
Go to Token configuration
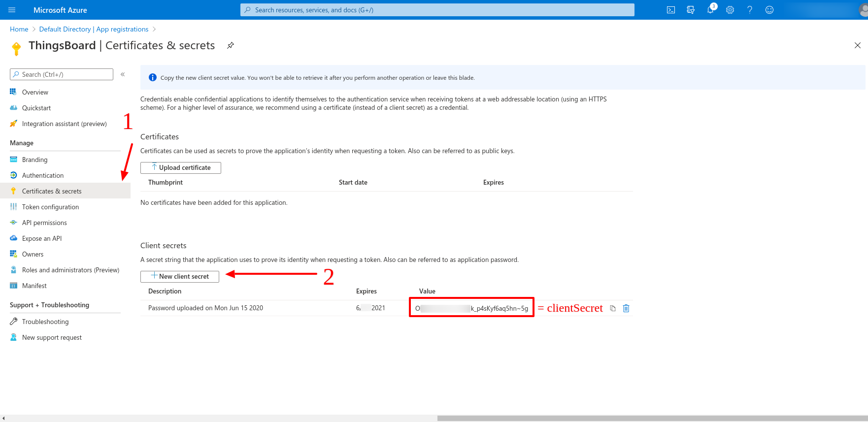point(50,207)
